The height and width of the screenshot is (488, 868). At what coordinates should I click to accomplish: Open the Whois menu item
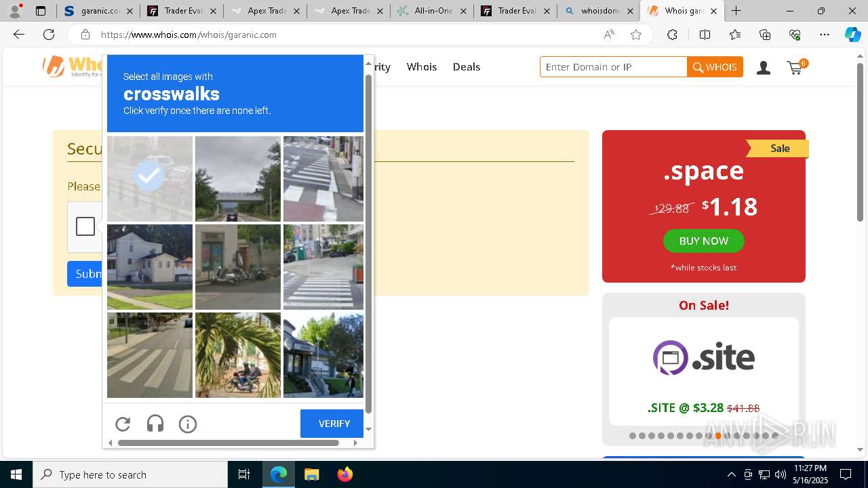(422, 66)
